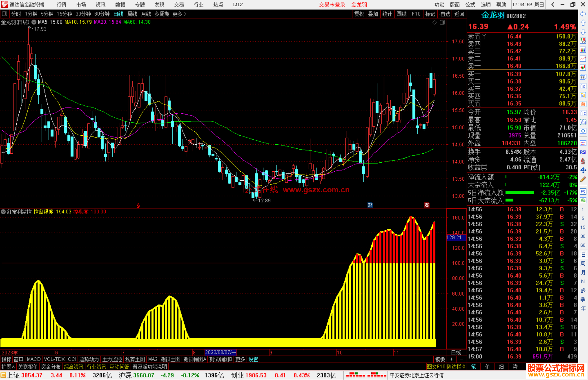Click the 复权 button
This screenshot has height=380, width=588.
click(359, 14)
